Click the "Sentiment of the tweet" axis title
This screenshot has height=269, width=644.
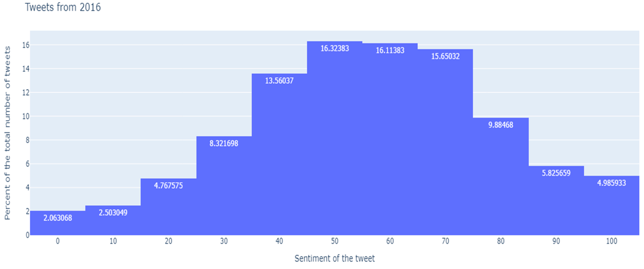pyautogui.click(x=334, y=258)
